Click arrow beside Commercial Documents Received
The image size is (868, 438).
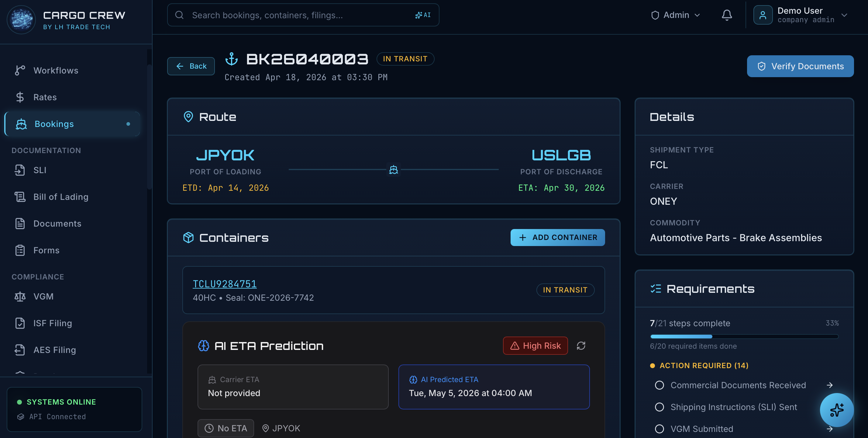[x=830, y=385]
